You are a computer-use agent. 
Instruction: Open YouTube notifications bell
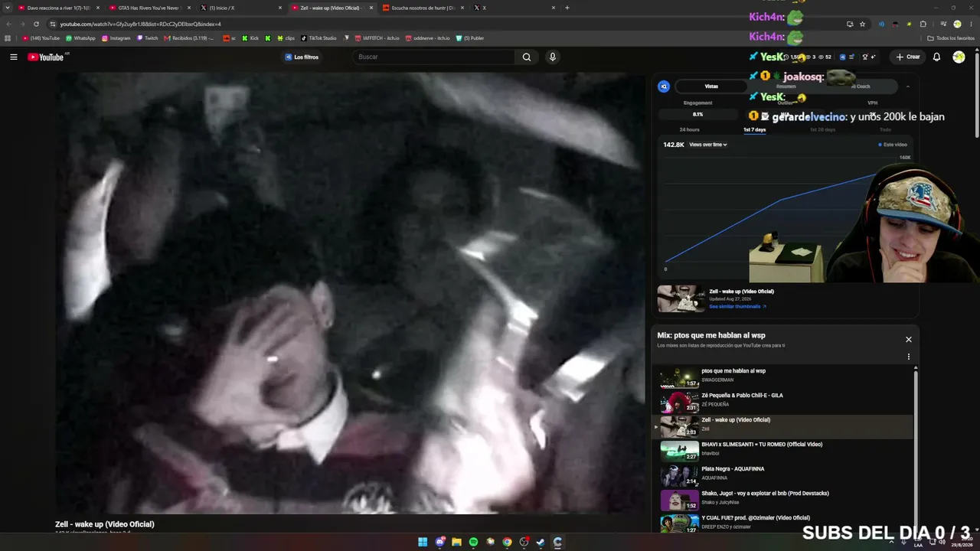(x=936, y=57)
